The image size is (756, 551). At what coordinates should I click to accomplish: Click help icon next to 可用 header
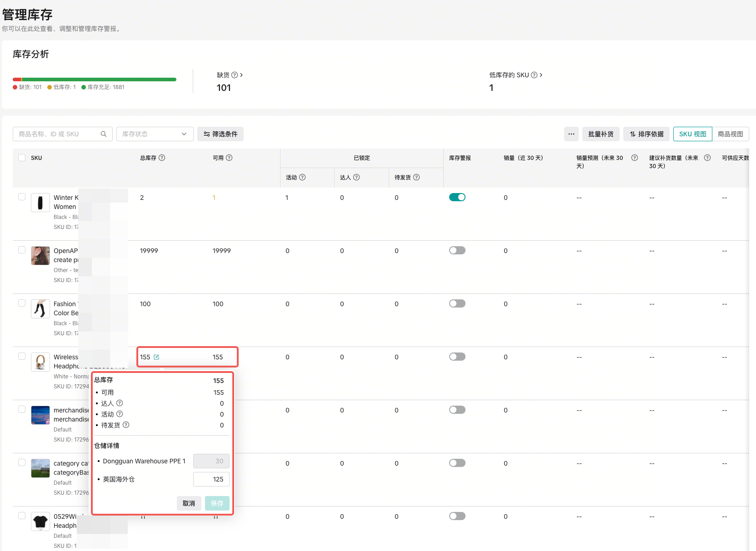point(229,158)
